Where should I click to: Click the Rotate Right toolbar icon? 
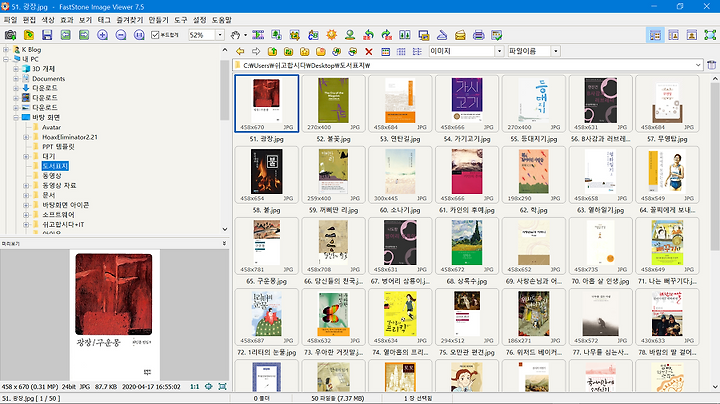click(x=387, y=35)
